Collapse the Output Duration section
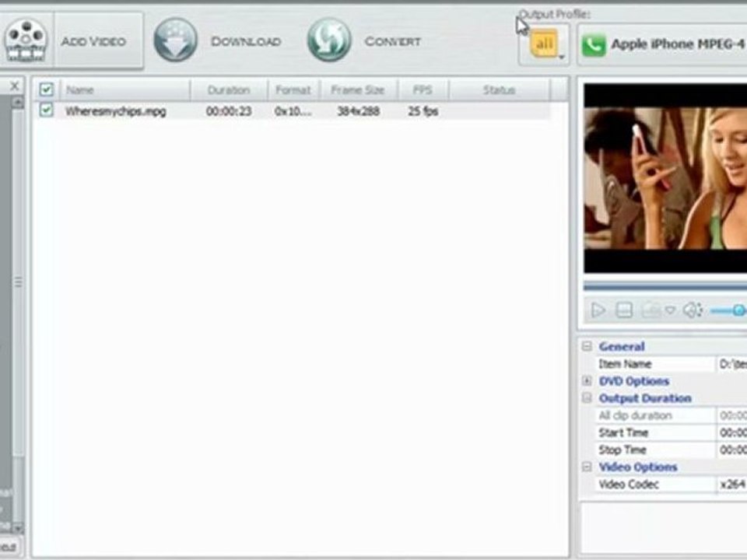Viewport: 747px width, 560px height. pyautogui.click(x=587, y=397)
